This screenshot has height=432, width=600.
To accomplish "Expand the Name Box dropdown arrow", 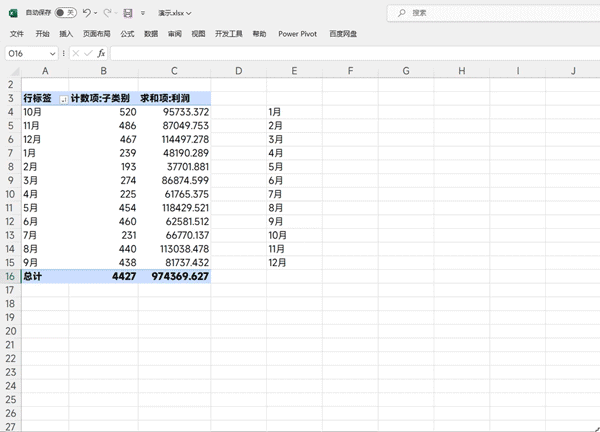I will pos(52,53).
